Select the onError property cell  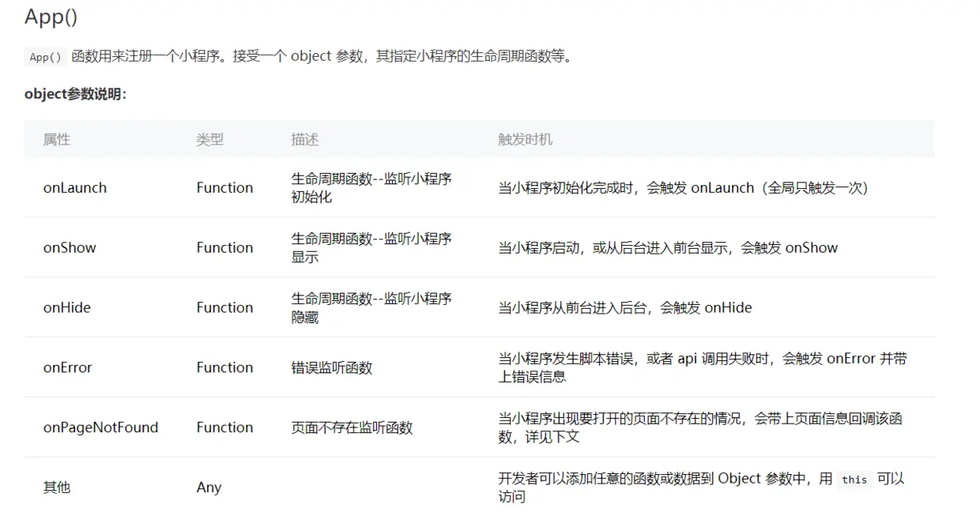(x=68, y=368)
